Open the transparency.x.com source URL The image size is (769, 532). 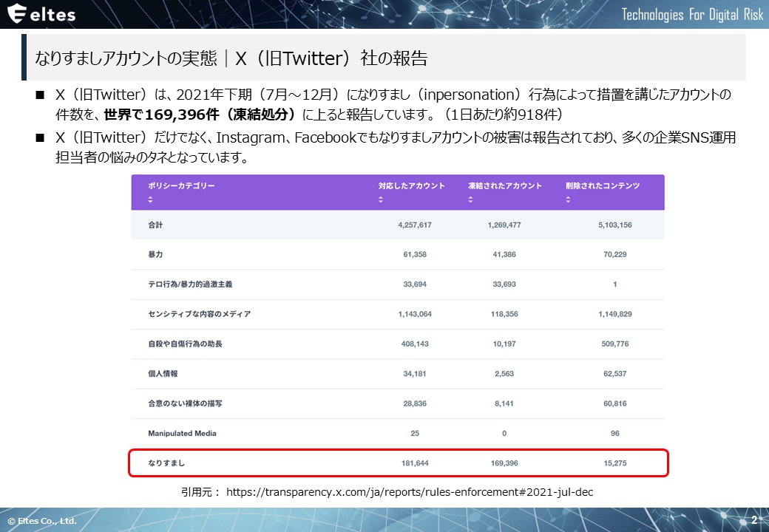tap(410, 492)
